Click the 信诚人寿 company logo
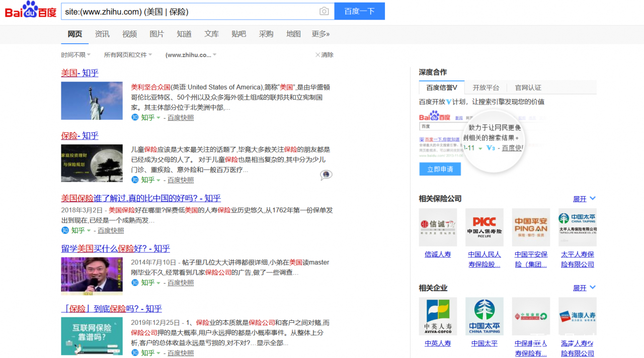 coord(438,227)
